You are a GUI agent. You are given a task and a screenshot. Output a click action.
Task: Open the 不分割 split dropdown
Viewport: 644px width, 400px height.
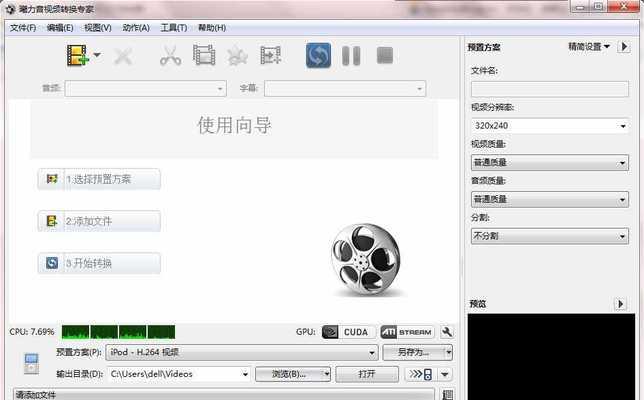point(550,236)
